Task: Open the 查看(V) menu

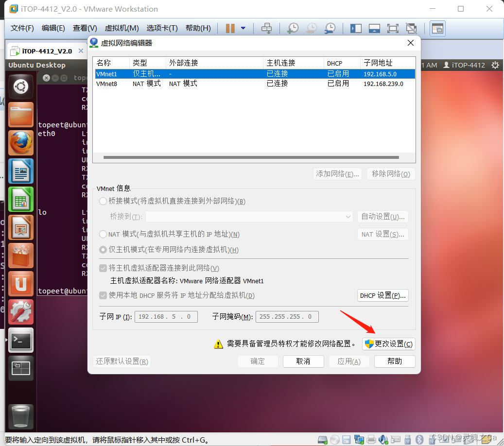Action: pyautogui.click(x=85, y=28)
